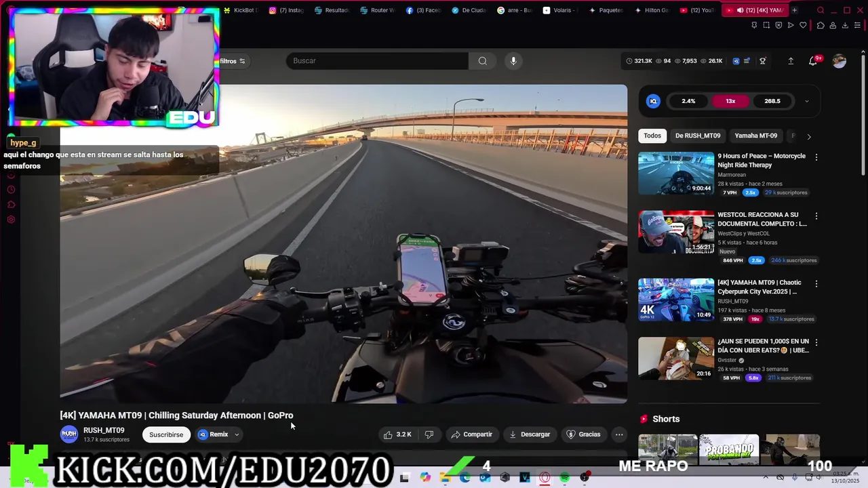The height and width of the screenshot is (488, 868).
Task: Select the Todos chip
Action: pos(652,136)
